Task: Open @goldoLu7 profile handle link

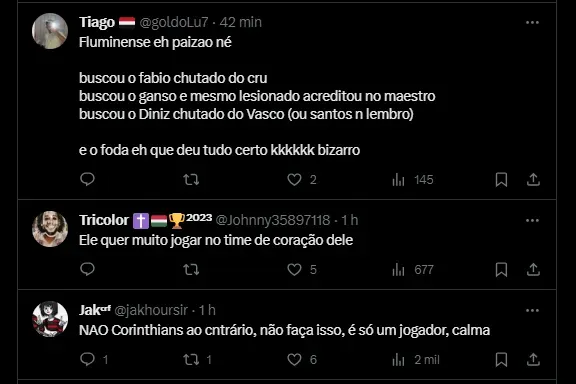Action: pos(174,22)
